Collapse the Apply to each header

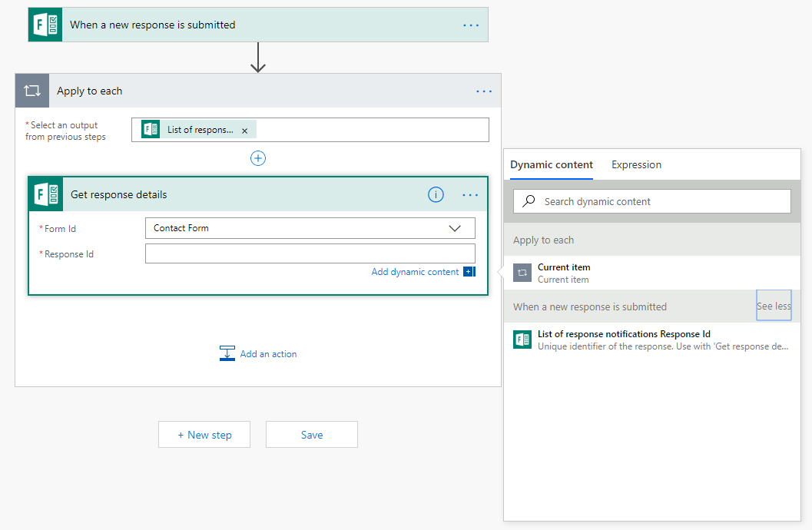tap(258, 91)
